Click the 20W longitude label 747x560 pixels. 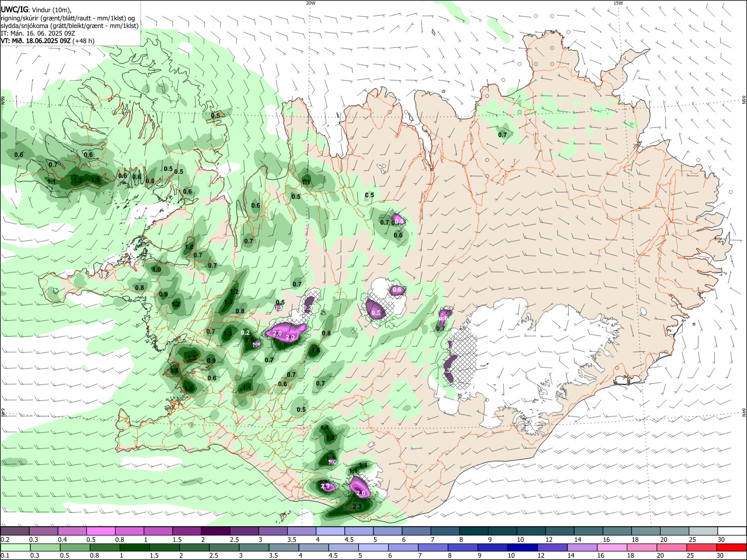310,3
